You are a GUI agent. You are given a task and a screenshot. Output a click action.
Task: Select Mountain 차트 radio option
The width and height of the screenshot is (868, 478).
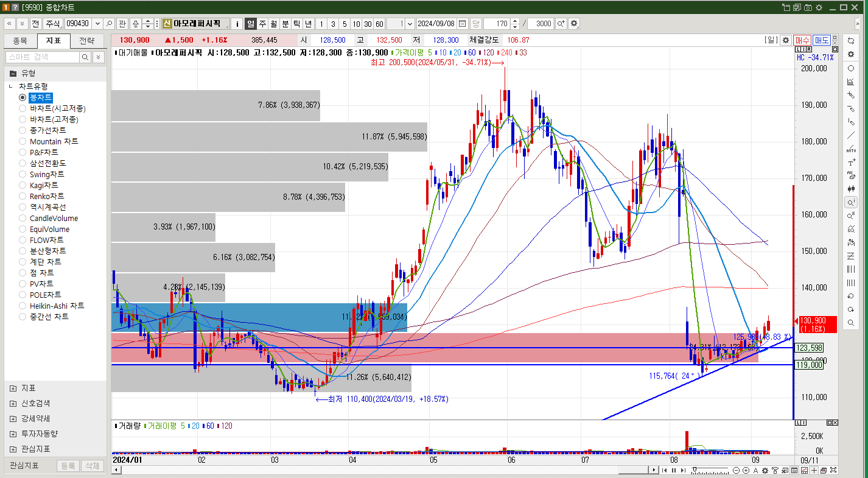pos(23,141)
